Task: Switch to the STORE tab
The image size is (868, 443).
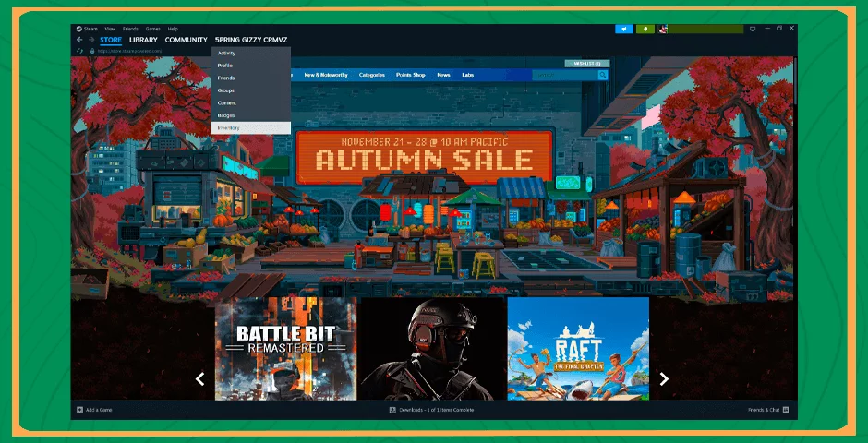Action: 111,40
